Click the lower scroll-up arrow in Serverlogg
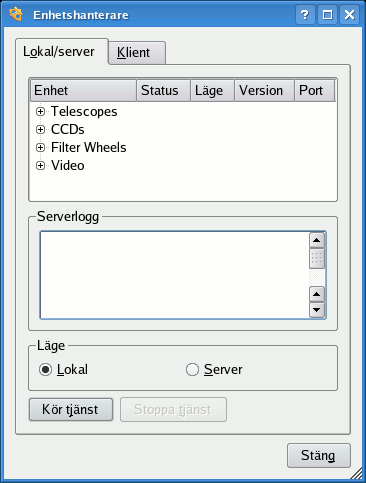This screenshot has height=483, width=366. coord(317,294)
